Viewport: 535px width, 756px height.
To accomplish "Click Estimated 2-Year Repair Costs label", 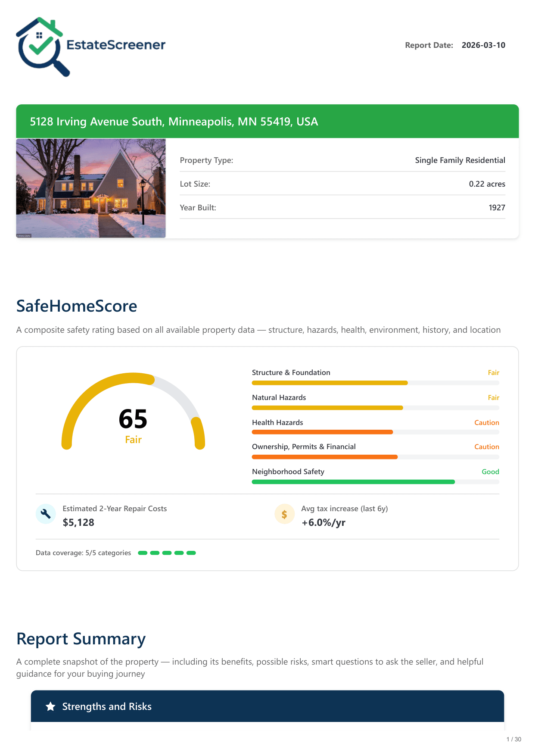I will (115, 509).
